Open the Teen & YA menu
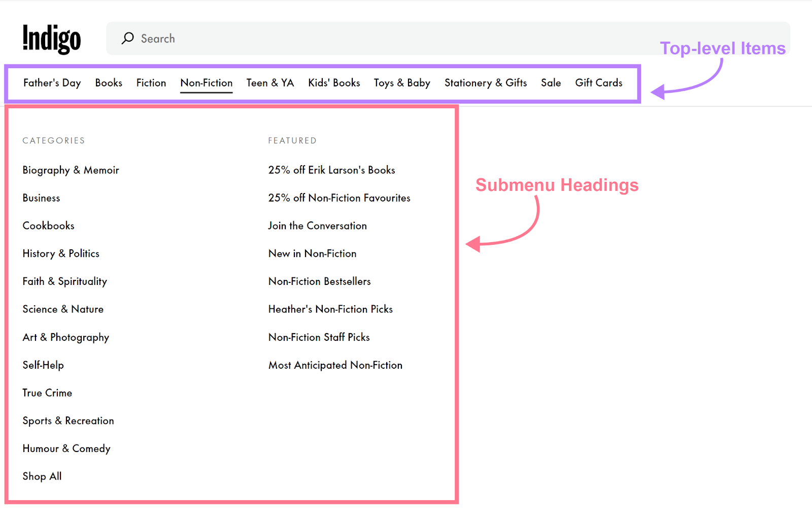The image size is (812, 514). (x=270, y=83)
